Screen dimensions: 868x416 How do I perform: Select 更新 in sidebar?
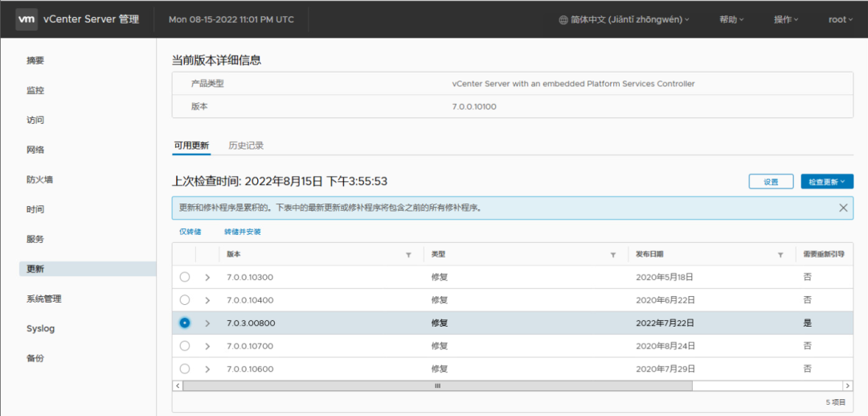tap(88, 270)
